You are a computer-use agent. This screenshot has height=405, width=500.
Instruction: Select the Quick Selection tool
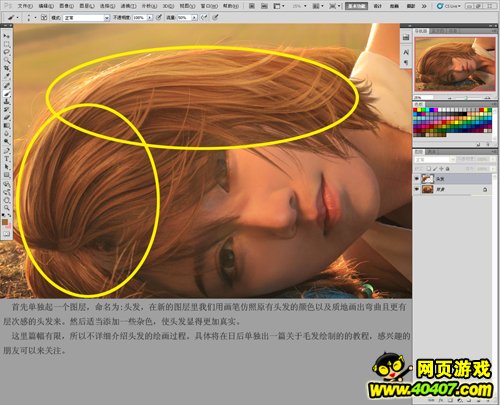[x=6, y=60]
